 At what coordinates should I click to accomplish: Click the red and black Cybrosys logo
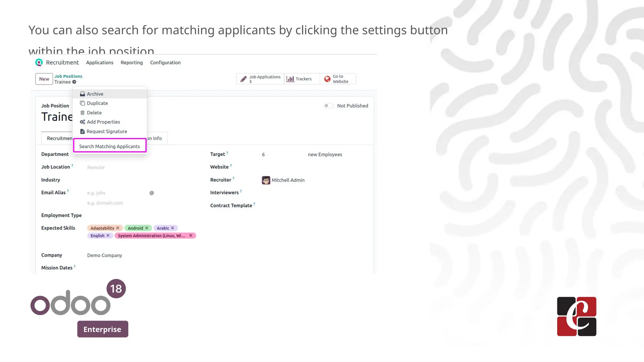[x=577, y=316]
